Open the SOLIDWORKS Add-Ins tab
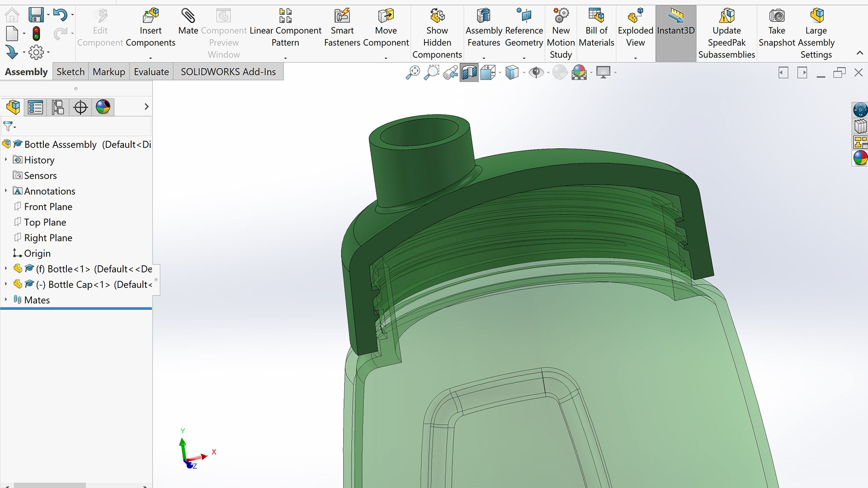This screenshot has height=488, width=868. [228, 72]
